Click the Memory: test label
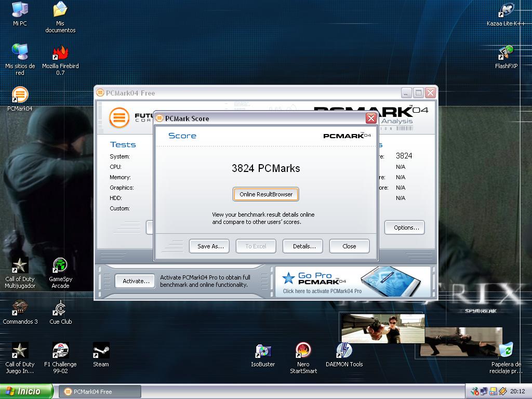The image size is (532, 399). click(120, 177)
